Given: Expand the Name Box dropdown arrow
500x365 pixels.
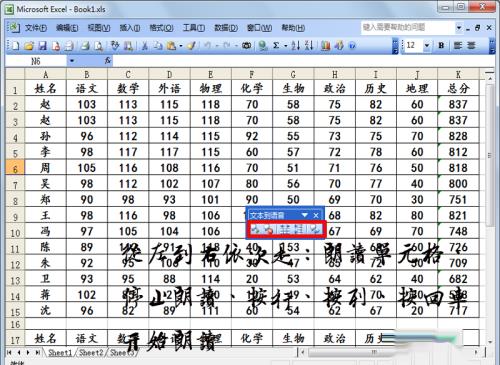Looking at the screenshot, I should click(x=72, y=61).
